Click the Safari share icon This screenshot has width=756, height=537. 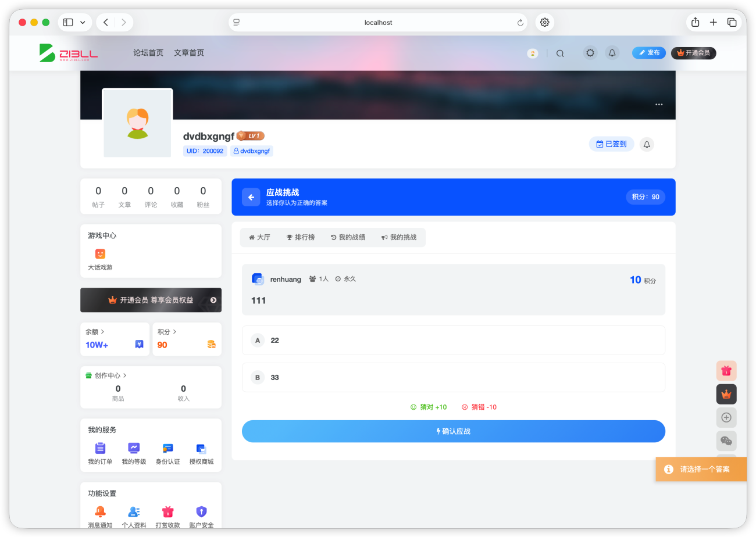coord(696,22)
